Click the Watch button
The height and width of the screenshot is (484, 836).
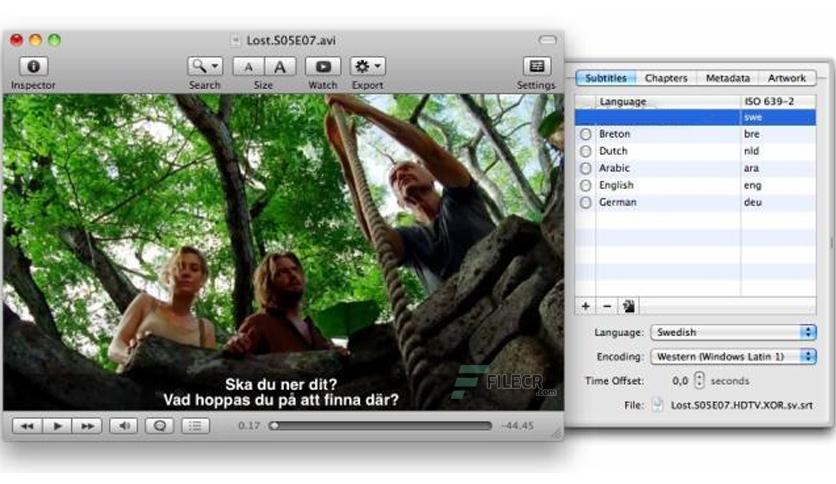[x=323, y=66]
